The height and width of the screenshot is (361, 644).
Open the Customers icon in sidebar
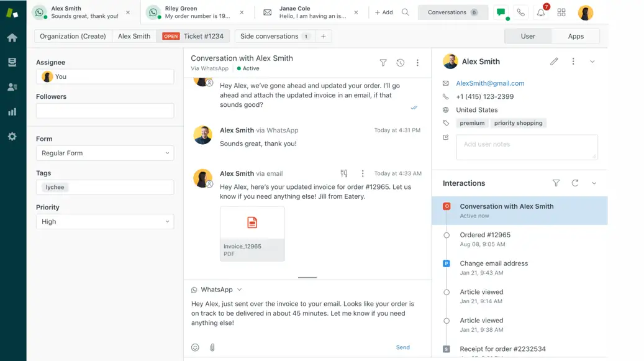coord(12,87)
